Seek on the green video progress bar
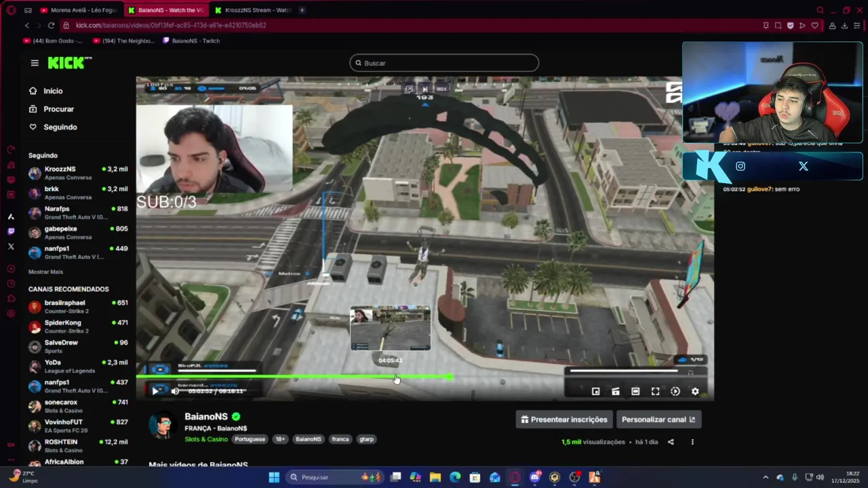868x488 pixels. coord(294,377)
